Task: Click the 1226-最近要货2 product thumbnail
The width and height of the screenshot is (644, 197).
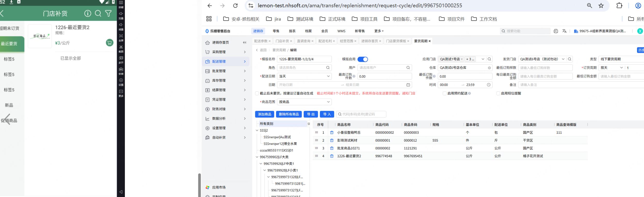Action: 40,36
